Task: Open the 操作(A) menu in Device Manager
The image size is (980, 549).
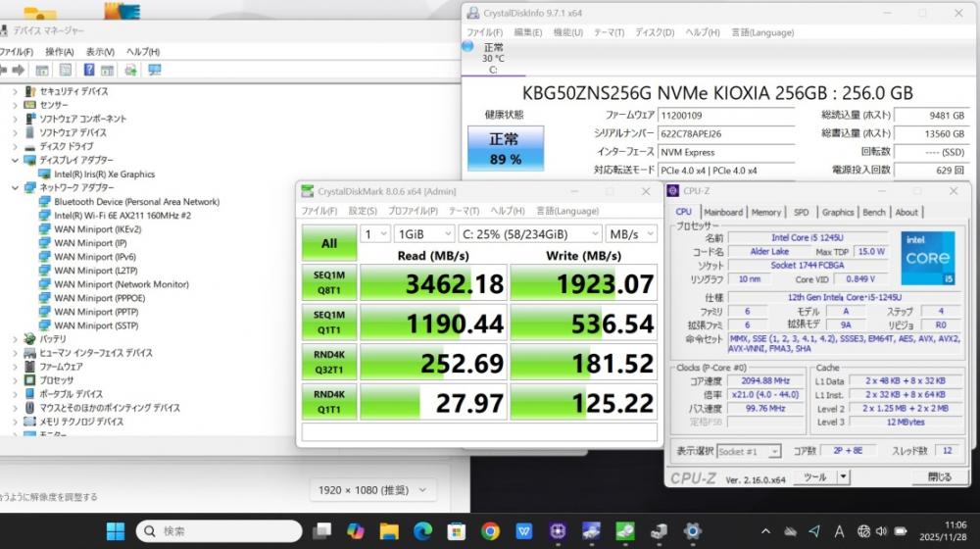Action: pyautogui.click(x=60, y=52)
